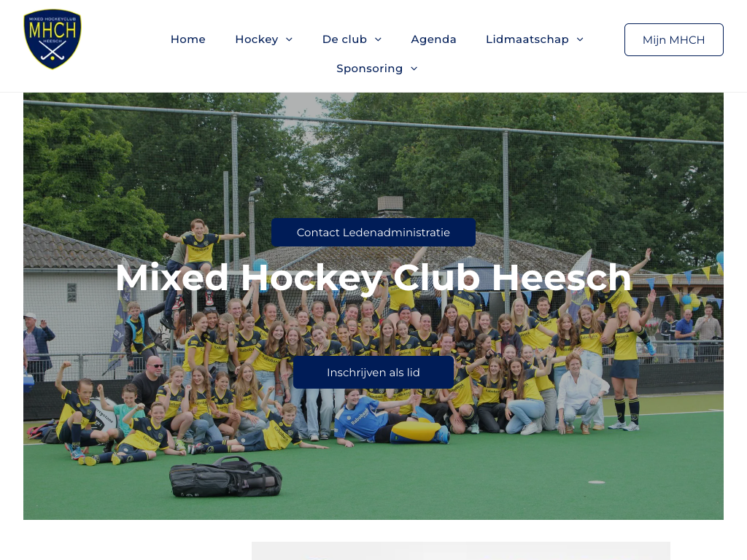The image size is (747, 560).
Task: Open the Agenda page
Action: 433,39
